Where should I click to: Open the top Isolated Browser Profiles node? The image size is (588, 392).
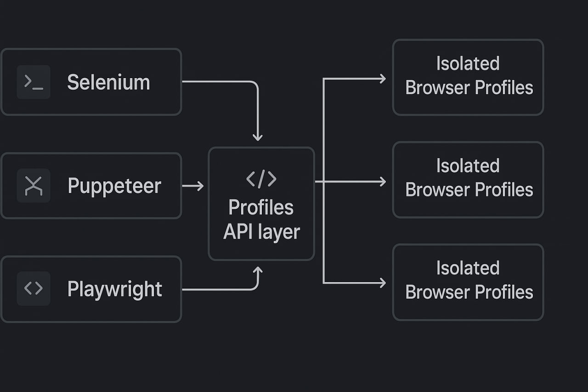(468, 76)
